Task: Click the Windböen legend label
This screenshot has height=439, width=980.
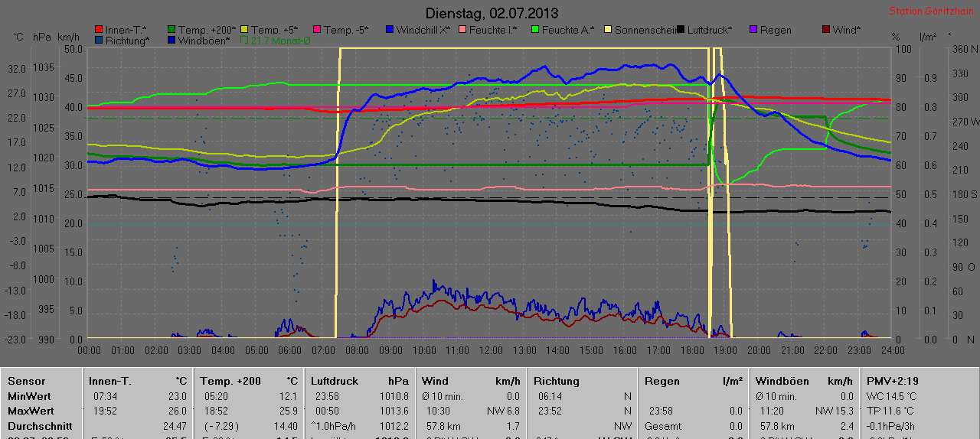Action: [204, 41]
